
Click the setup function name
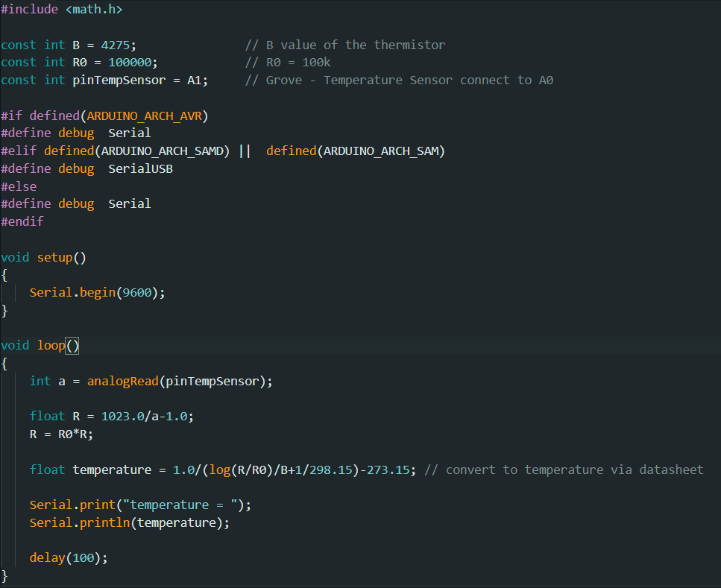pyautogui.click(x=54, y=257)
